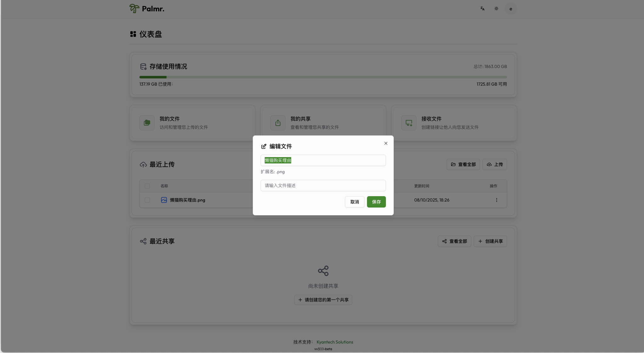Click the 总计: 1863.00 GB label

point(490,66)
